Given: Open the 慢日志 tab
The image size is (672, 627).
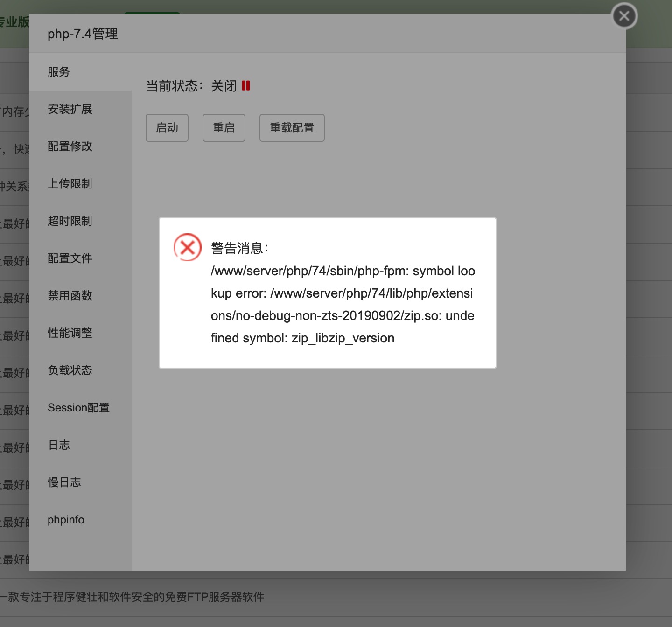Looking at the screenshot, I should pos(80,482).
